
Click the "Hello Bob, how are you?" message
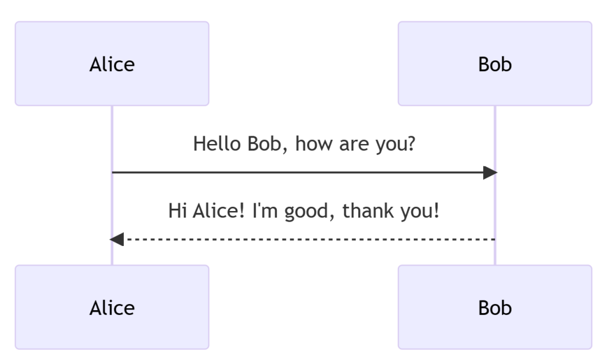pos(303,144)
